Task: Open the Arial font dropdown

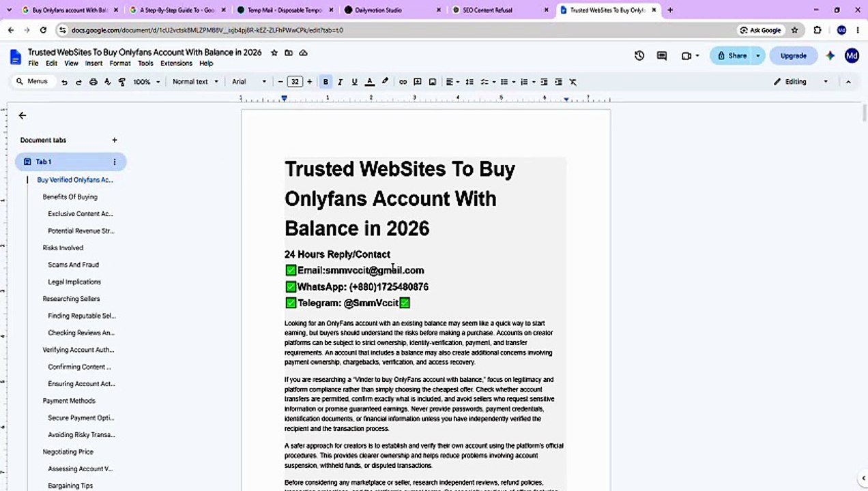Action: click(249, 82)
